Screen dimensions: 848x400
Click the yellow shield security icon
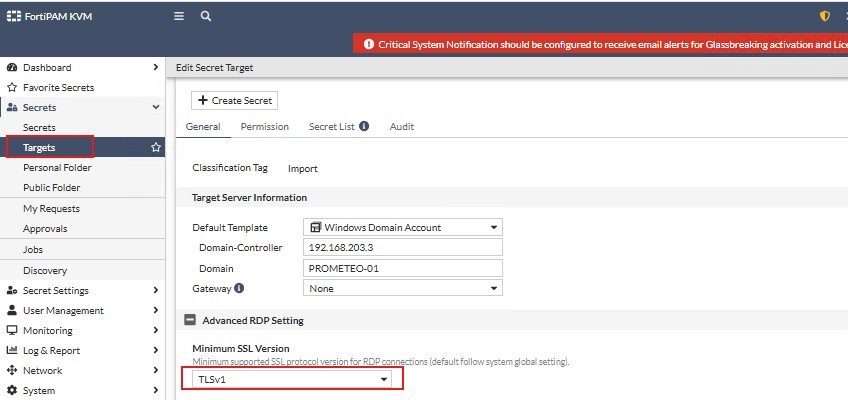(x=825, y=16)
